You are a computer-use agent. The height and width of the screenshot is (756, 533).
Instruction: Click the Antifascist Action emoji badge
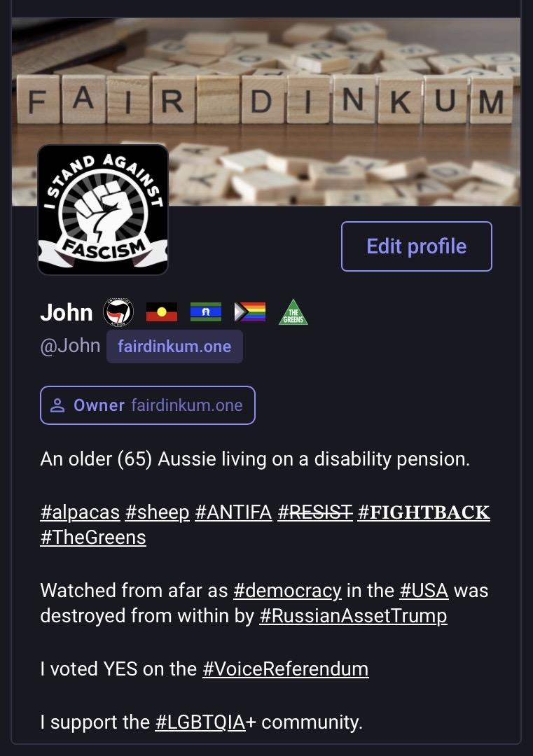[x=118, y=312]
